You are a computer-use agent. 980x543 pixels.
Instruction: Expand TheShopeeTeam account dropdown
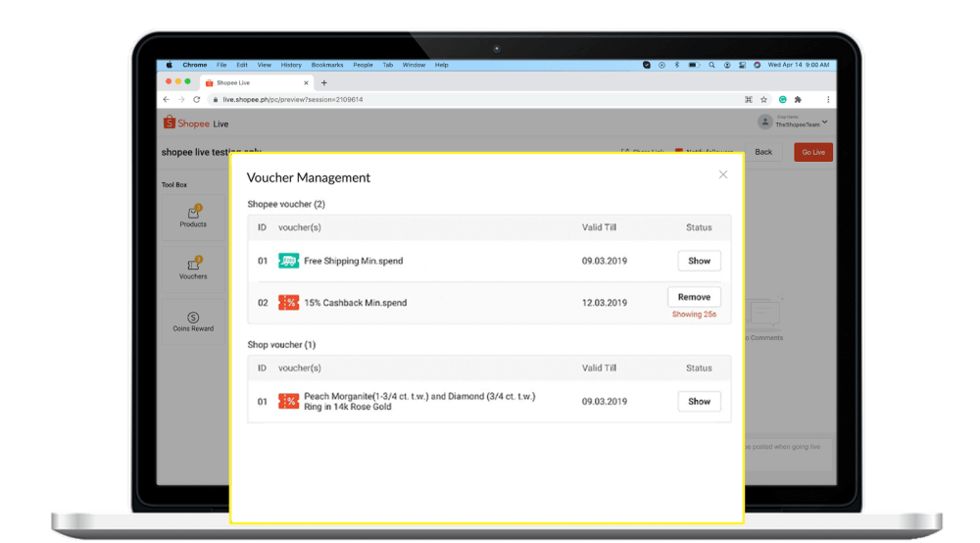[824, 123]
